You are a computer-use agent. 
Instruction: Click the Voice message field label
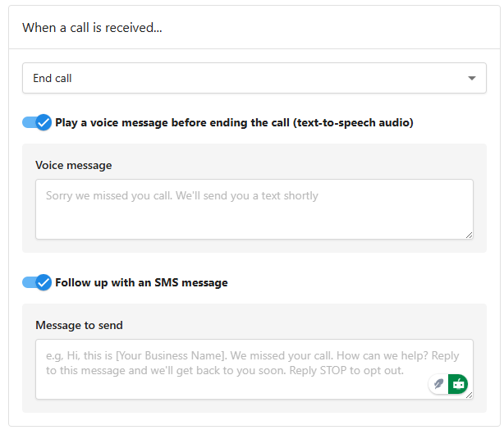74,165
